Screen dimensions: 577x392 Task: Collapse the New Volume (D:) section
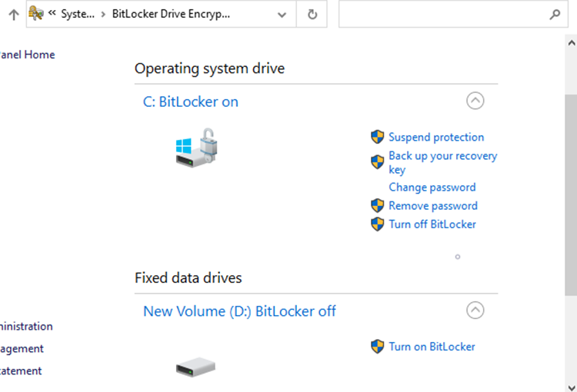(x=475, y=311)
